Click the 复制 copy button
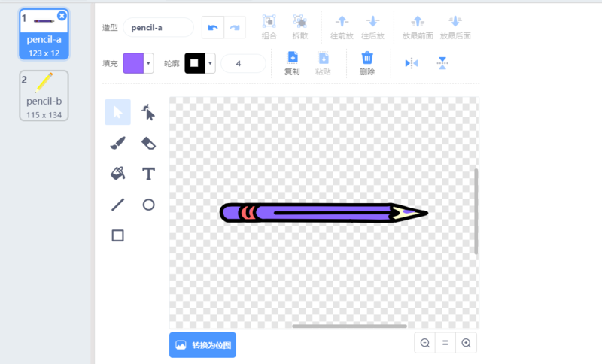 [292, 62]
